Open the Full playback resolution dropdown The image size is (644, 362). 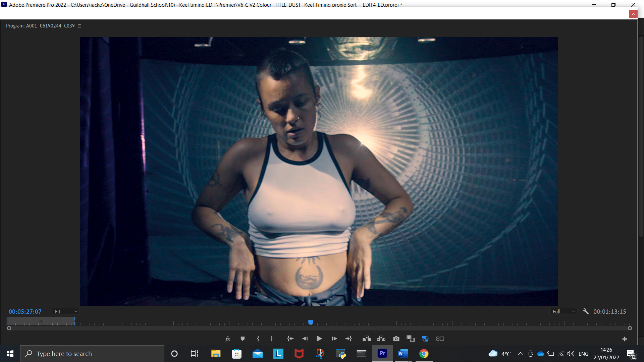[563, 312]
